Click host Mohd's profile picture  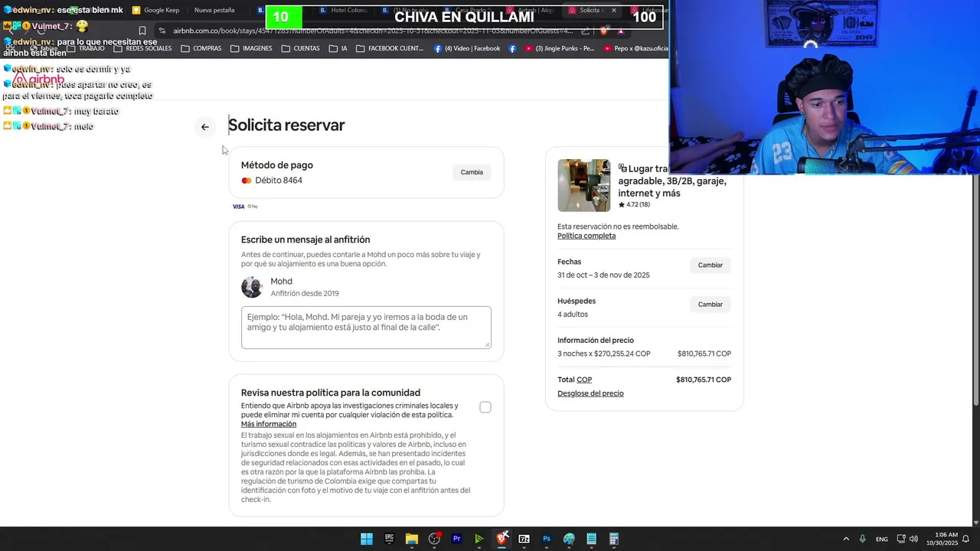point(252,287)
